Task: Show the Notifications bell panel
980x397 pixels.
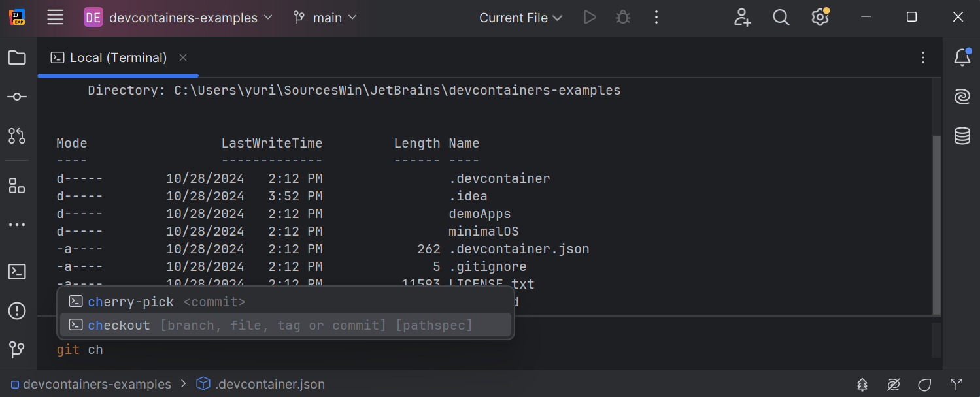Action: coord(962,57)
